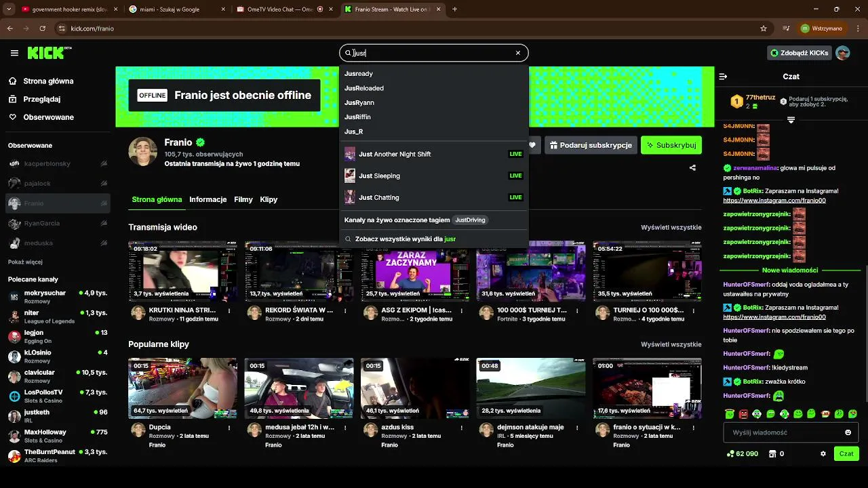Open KRUTKI NINJA STRI... video thumbnail
Image resolution: width=868 pixels, height=488 pixels.
click(x=182, y=271)
